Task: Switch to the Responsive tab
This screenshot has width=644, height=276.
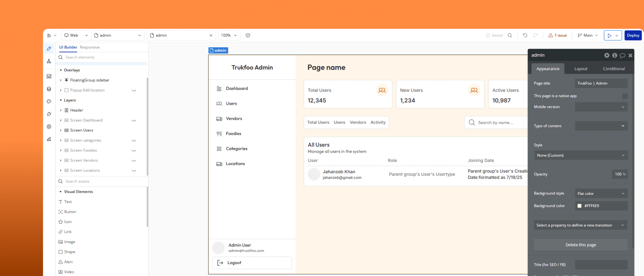Action: 89,47
